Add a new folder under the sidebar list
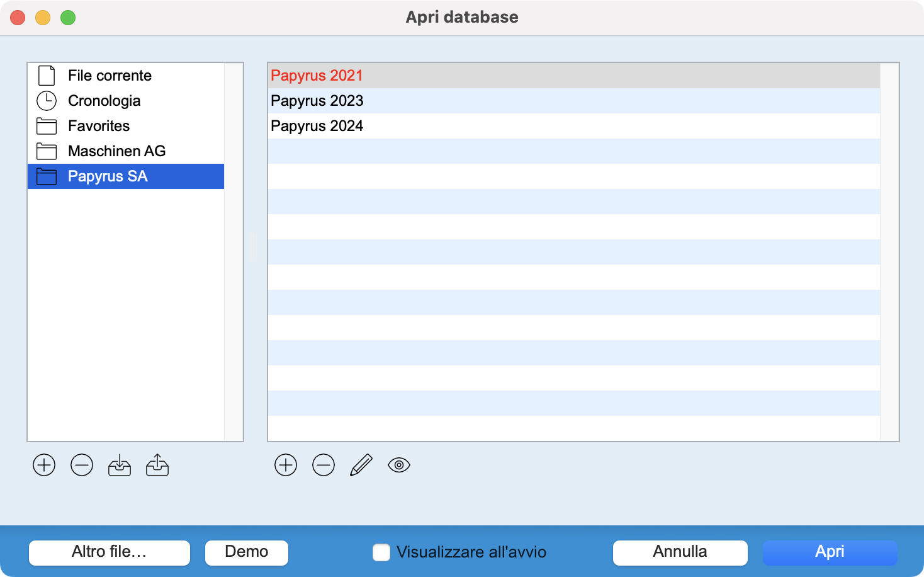The image size is (924, 577). (44, 465)
